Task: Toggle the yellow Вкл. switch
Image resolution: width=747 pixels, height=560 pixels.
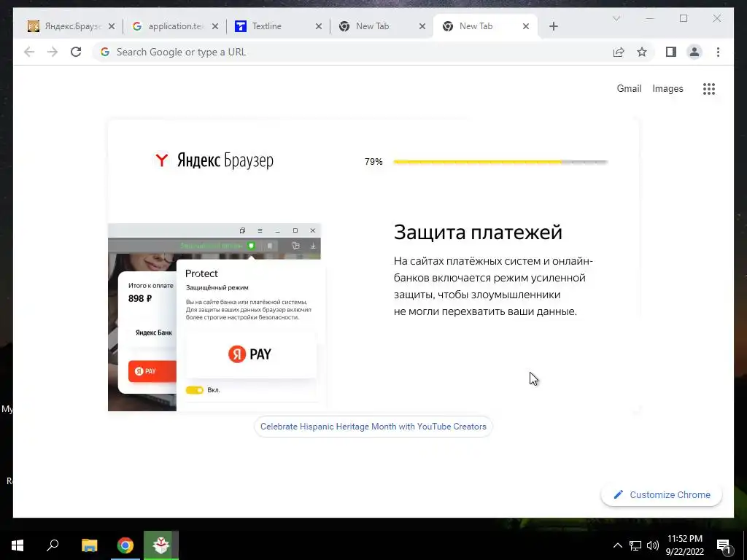Action: tap(194, 390)
